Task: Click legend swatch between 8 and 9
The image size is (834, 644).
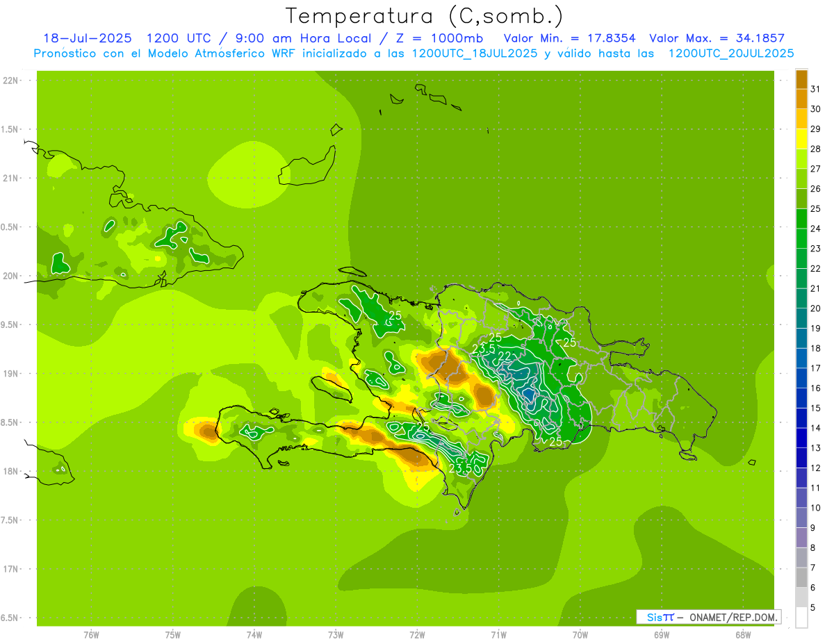Action: (x=801, y=538)
